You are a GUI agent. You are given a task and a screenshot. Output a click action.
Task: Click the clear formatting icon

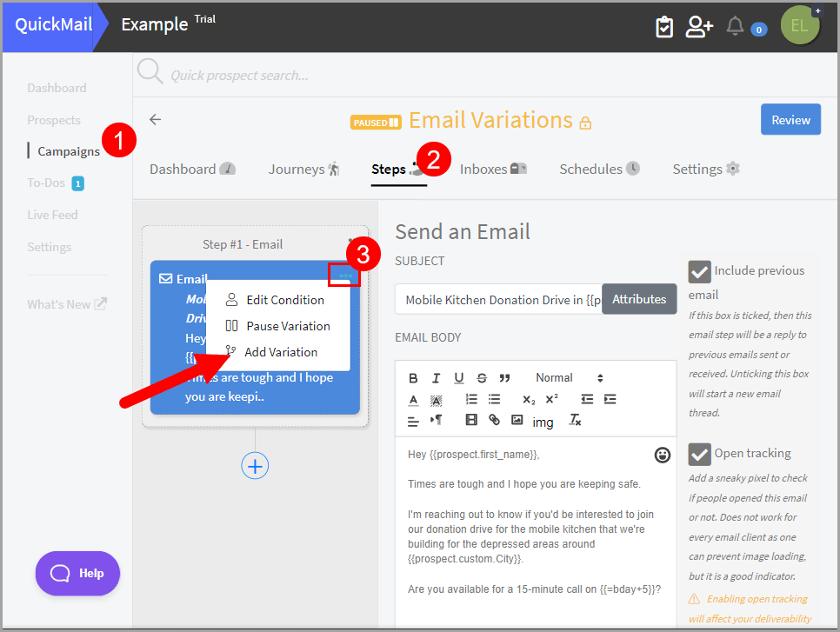coord(575,420)
